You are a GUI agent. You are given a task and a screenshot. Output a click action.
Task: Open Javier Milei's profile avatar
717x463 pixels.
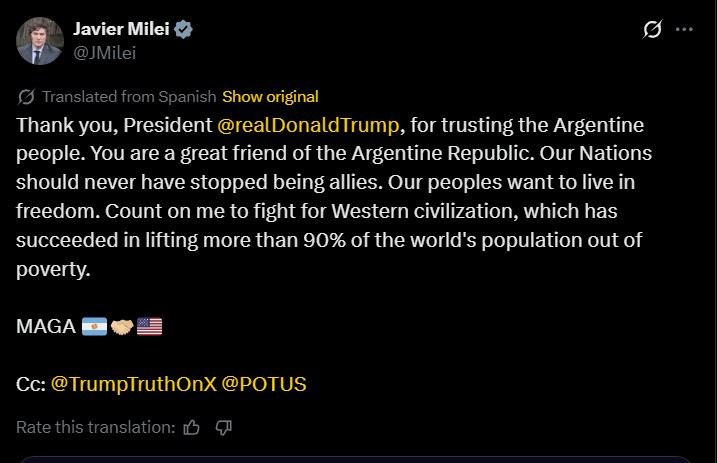(38, 40)
